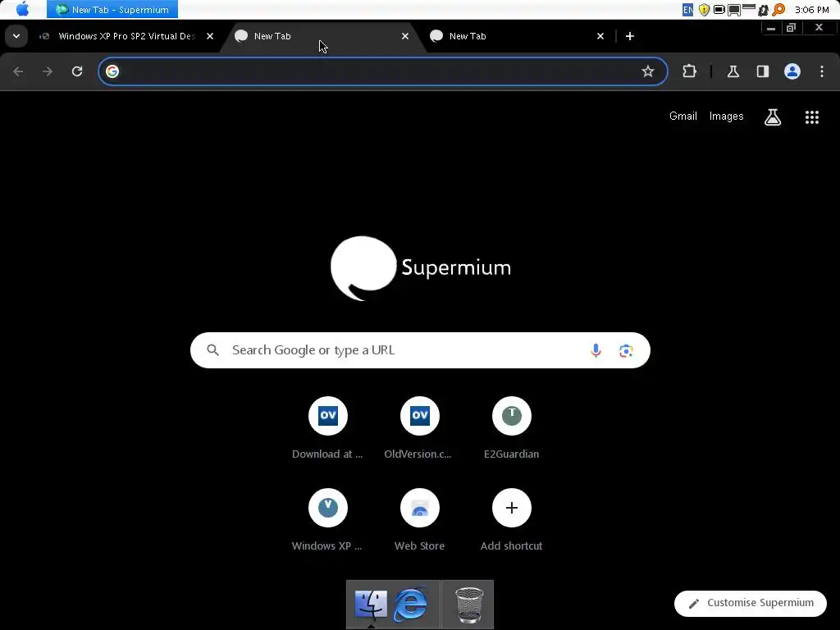The image size is (840, 630).
Task: Open the profile avatar menu
Action: pyautogui.click(x=792, y=71)
